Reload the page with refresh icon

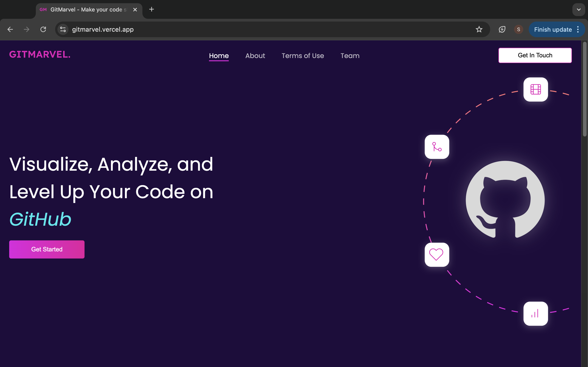click(x=43, y=29)
